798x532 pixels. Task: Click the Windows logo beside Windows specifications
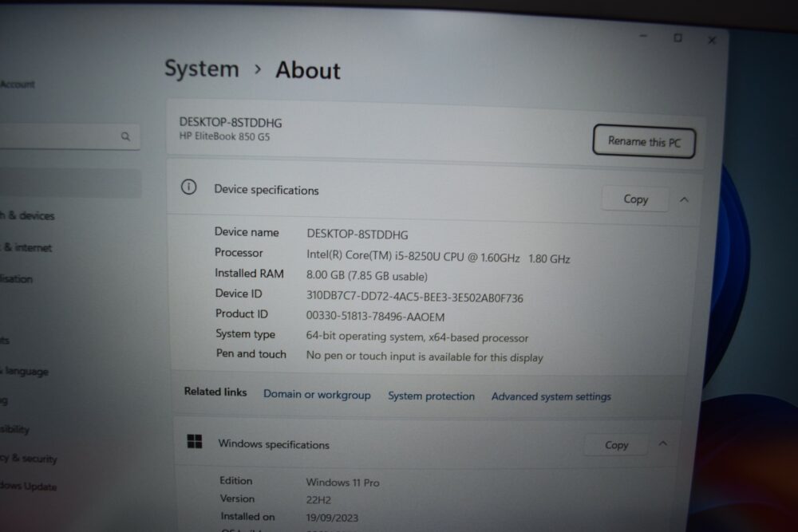coord(195,441)
